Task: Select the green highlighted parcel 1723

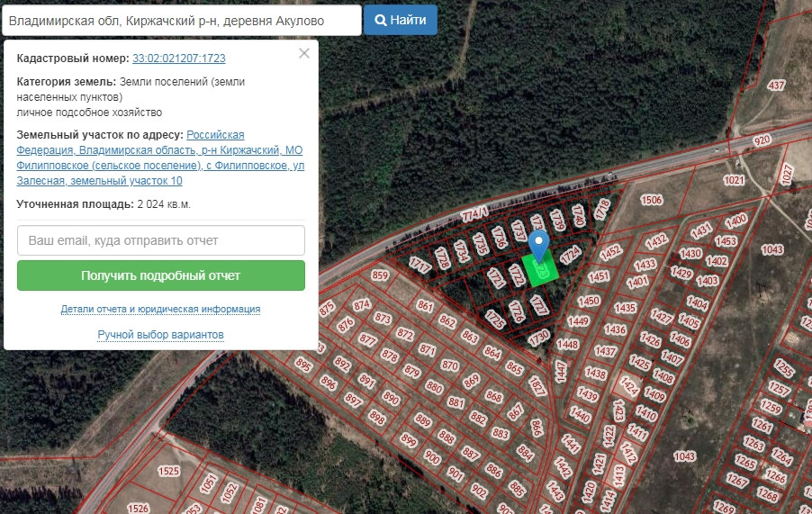Action: (x=540, y=271)
